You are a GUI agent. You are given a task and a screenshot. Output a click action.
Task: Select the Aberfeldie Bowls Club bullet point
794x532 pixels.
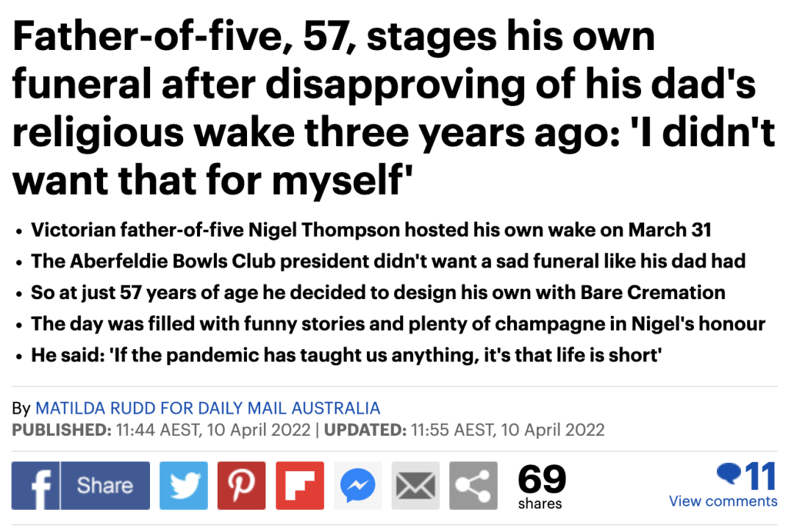pos(388,261)
